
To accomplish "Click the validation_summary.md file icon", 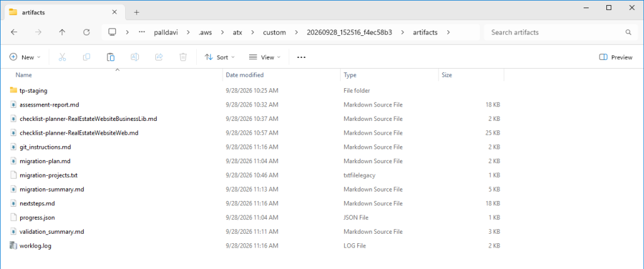I will pos(13,232).
